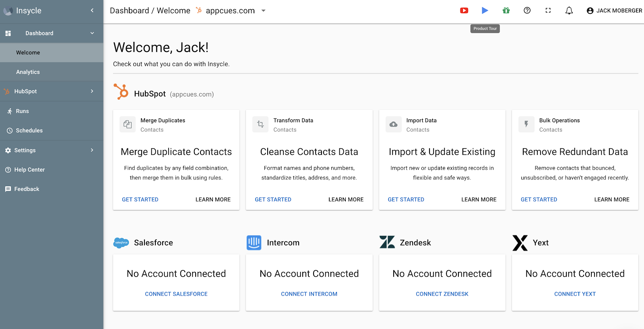Open the Schedules sidebar item
This screenshot has width=644, height=329.
point(52,130)
